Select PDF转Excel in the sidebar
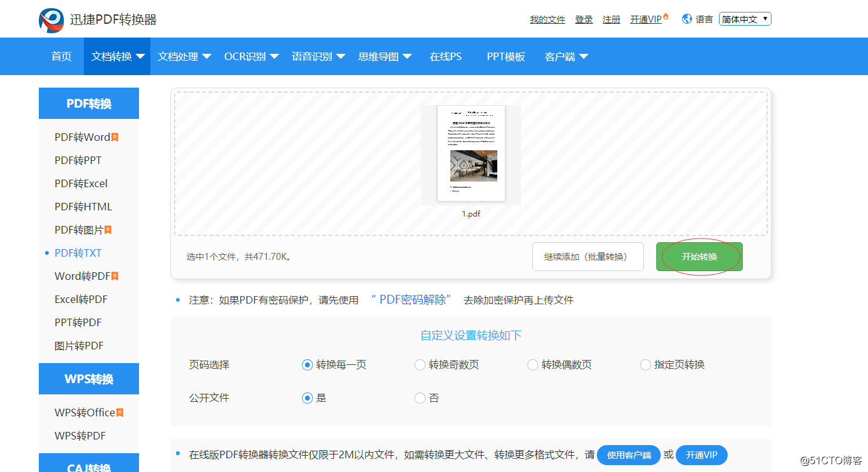This screenshot has width=868, height=472. (81, 183)
